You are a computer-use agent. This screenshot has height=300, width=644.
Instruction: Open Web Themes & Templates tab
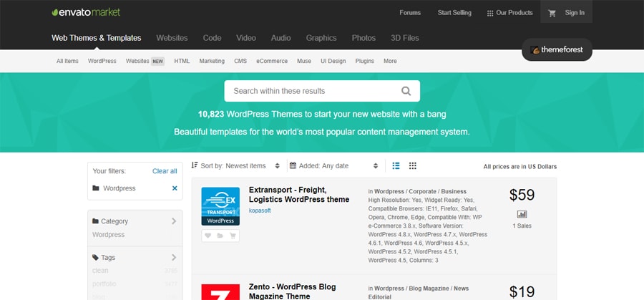97,38
